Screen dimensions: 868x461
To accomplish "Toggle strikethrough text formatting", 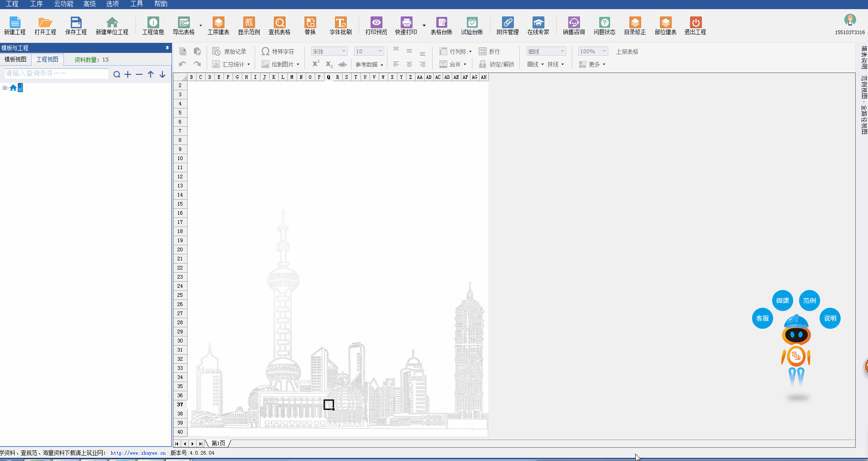I will click(x=342, y=64).
